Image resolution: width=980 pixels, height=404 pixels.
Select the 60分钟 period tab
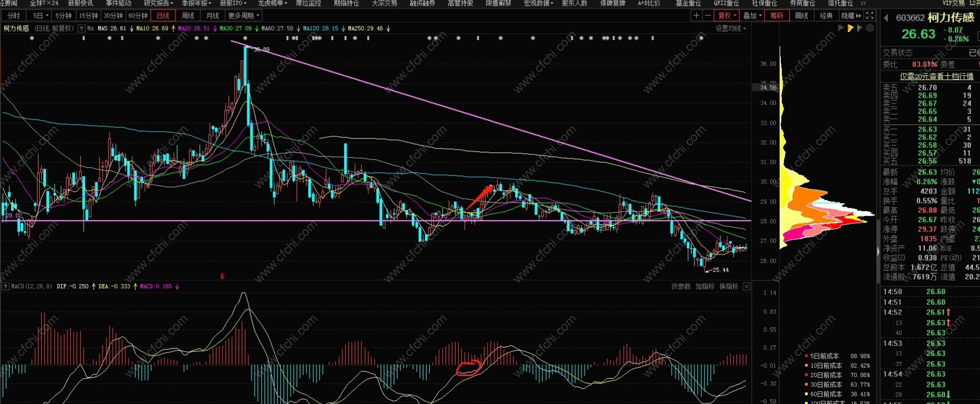138,16
